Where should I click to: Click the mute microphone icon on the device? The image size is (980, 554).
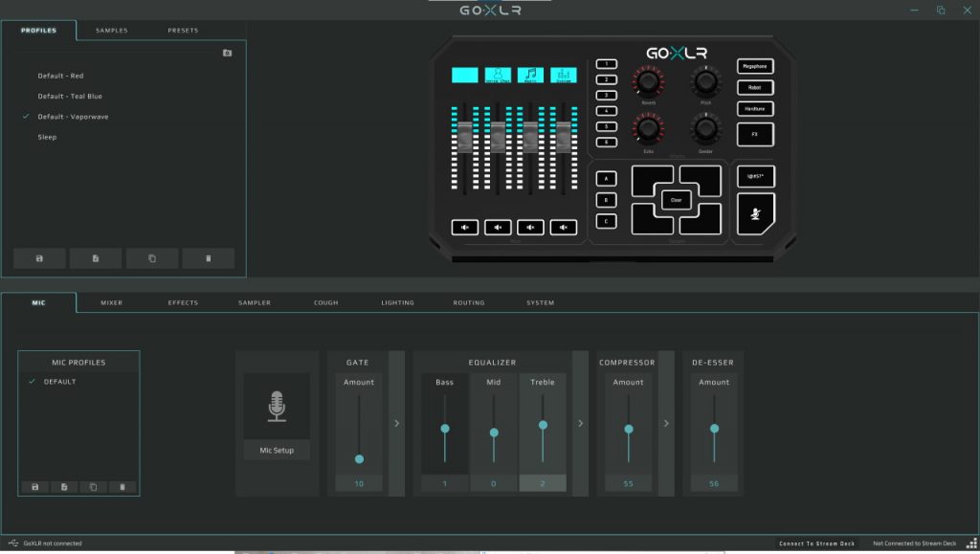click(x=755, y=212)
